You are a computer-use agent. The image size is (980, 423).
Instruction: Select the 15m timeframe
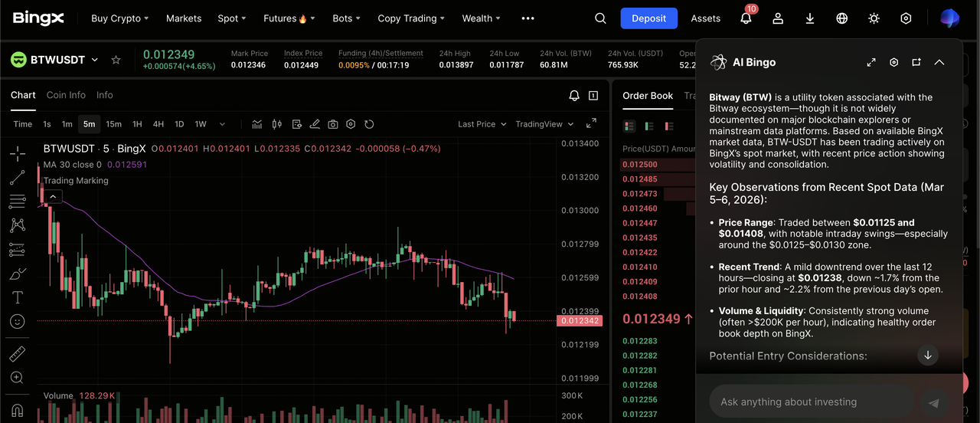(x=113, y=124)
